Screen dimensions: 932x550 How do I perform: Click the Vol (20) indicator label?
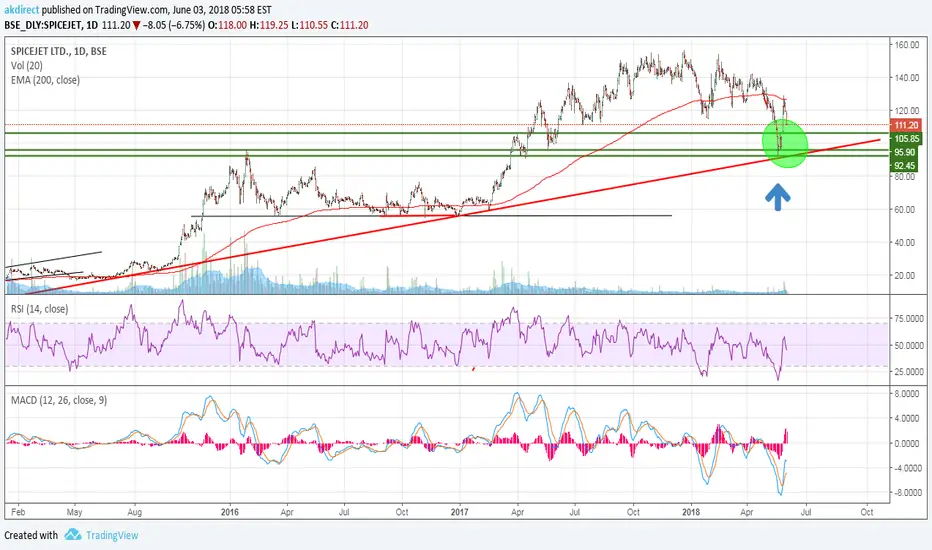click(27, 65)
